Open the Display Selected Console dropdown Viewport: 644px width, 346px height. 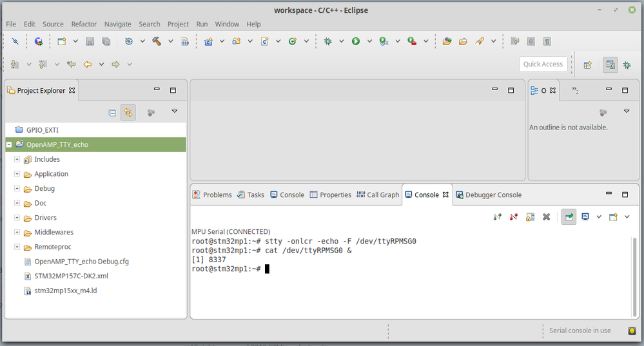tap(599, 216)
